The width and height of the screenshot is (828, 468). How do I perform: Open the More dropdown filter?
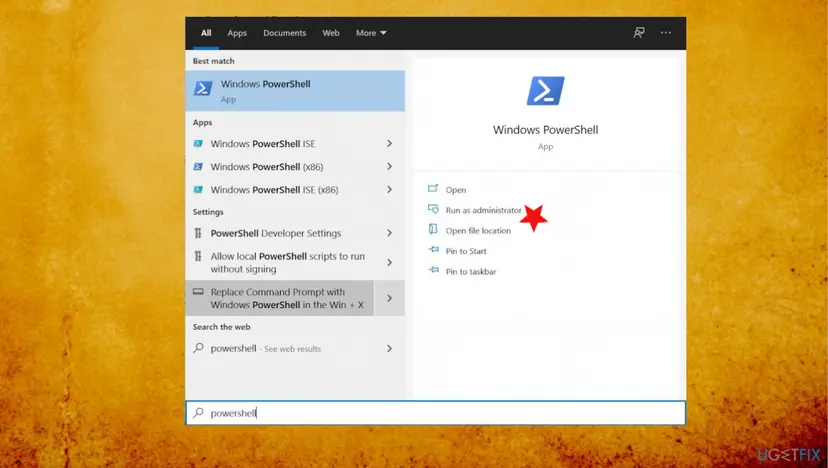371,33
